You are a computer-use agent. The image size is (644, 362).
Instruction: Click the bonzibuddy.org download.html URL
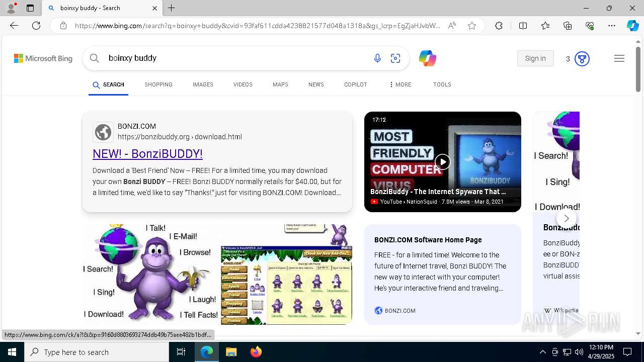[x=180, y=137]
